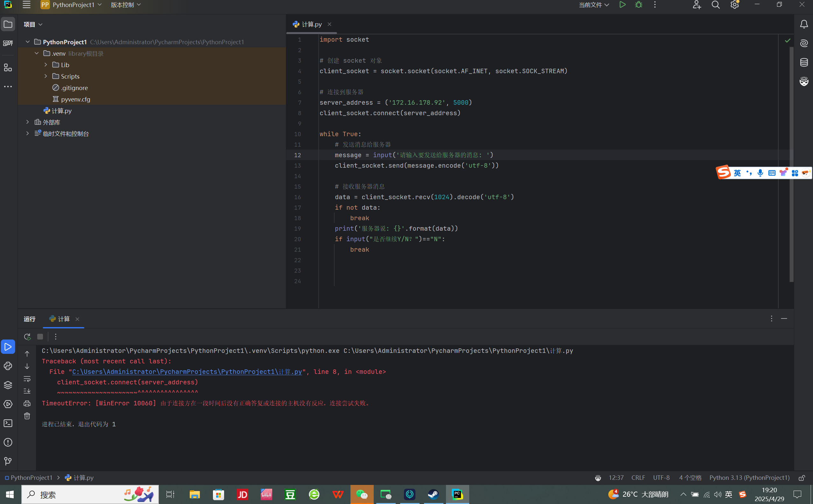Toggle file read-only lock in status bar
The width and height of the screenshot is (813, 504).
point(802,478)
